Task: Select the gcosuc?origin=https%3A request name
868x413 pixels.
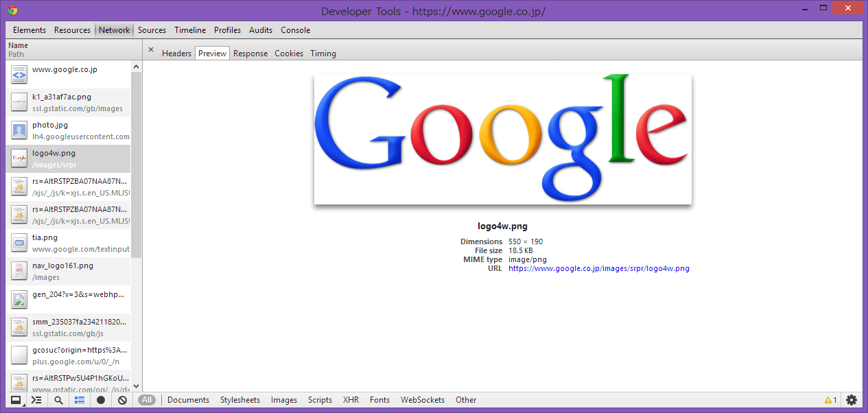Action: [x=80, y=351]
